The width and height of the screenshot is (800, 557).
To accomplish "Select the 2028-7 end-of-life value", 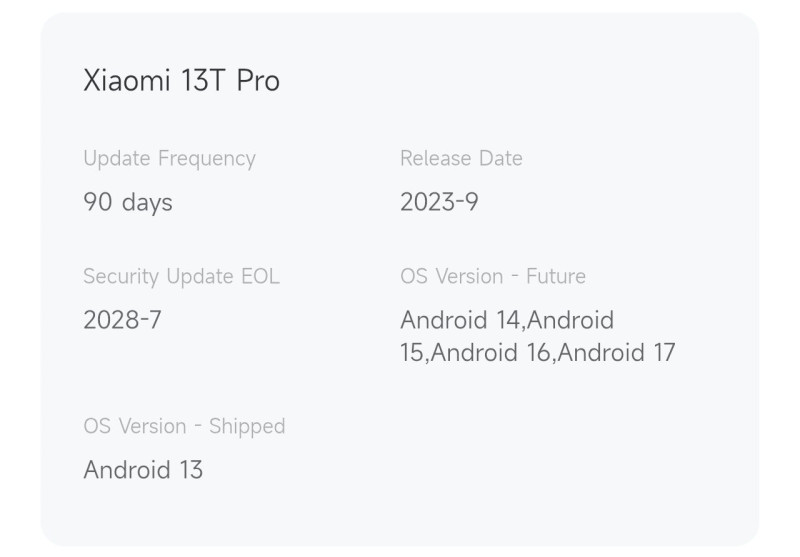I will click(x=122, y=320).
